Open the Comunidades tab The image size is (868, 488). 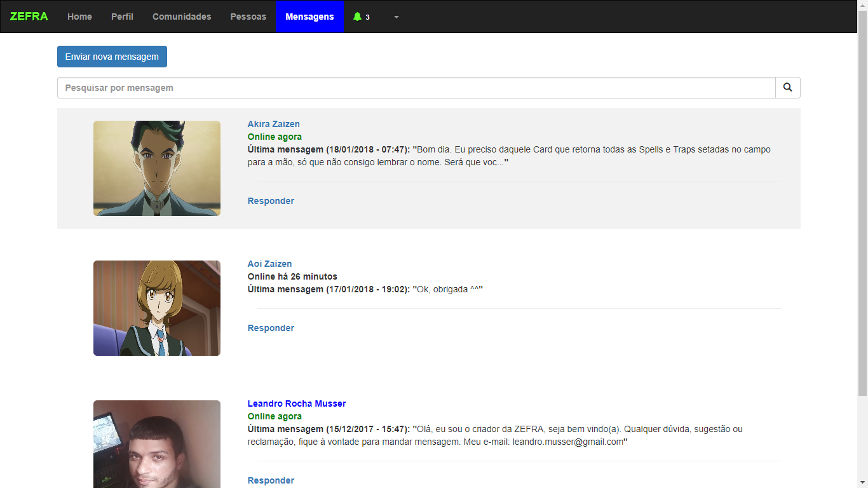(182, 17)
